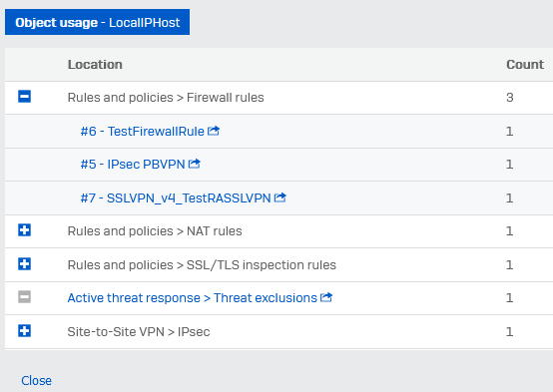553x392 pixels.
Task: Open the #6 - TestFirewallRule link
Action: (142, 131)
